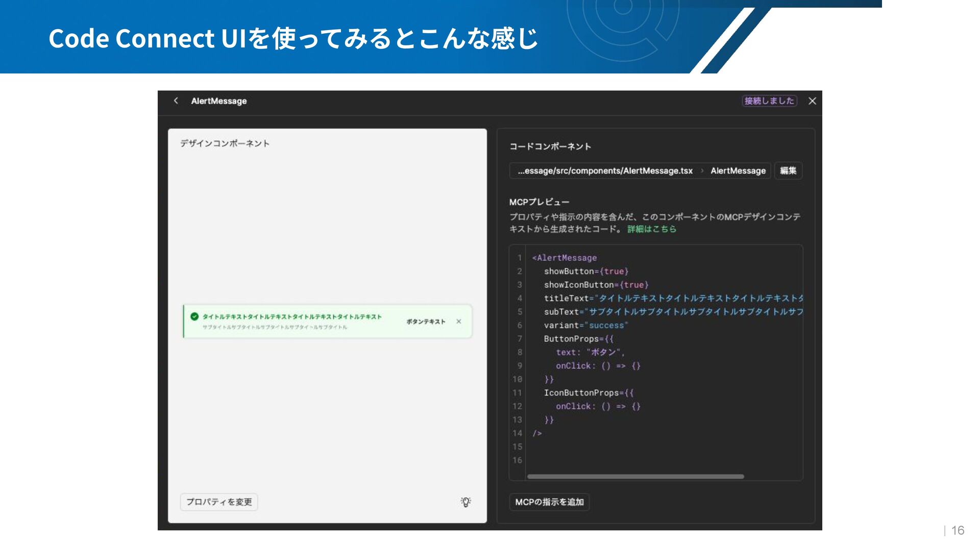Click the AlertMessage component name in path
980x551 pixels.
pyautogui.click(x=738, y=171)
